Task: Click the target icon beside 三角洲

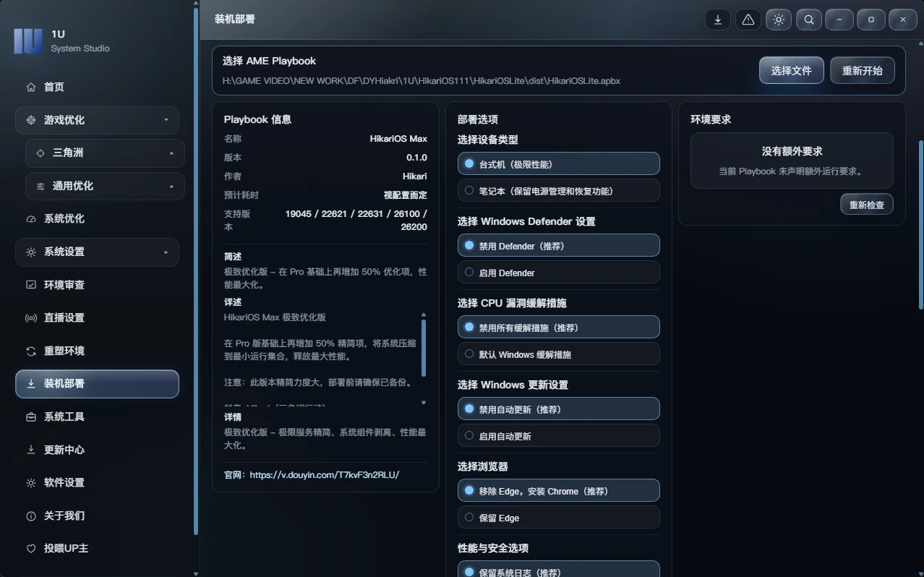Action: coord(40,153)
